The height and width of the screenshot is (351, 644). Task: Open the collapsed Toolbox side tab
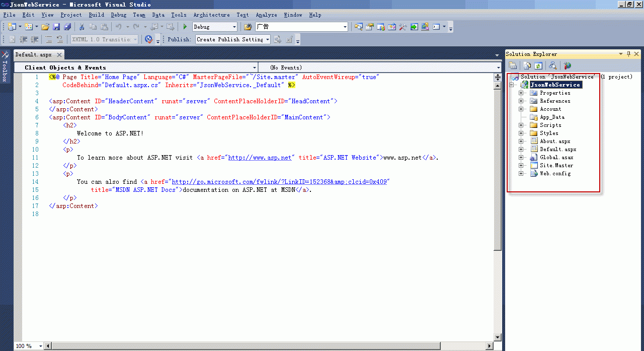5,66
